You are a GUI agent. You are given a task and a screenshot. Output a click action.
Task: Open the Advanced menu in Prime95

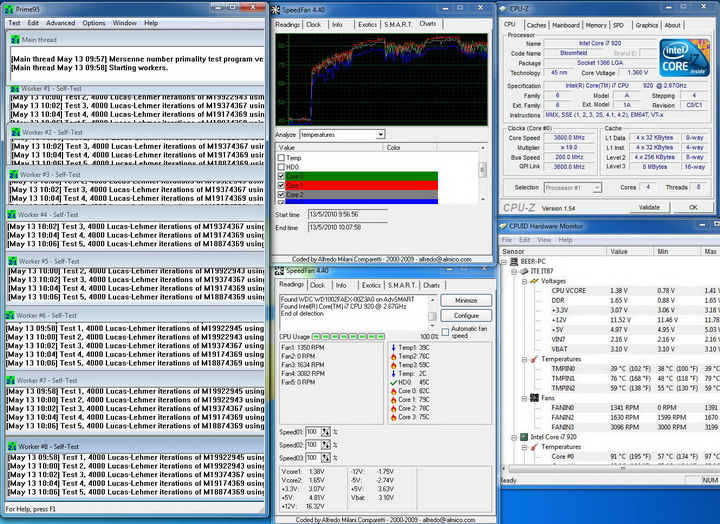point(60,22)
